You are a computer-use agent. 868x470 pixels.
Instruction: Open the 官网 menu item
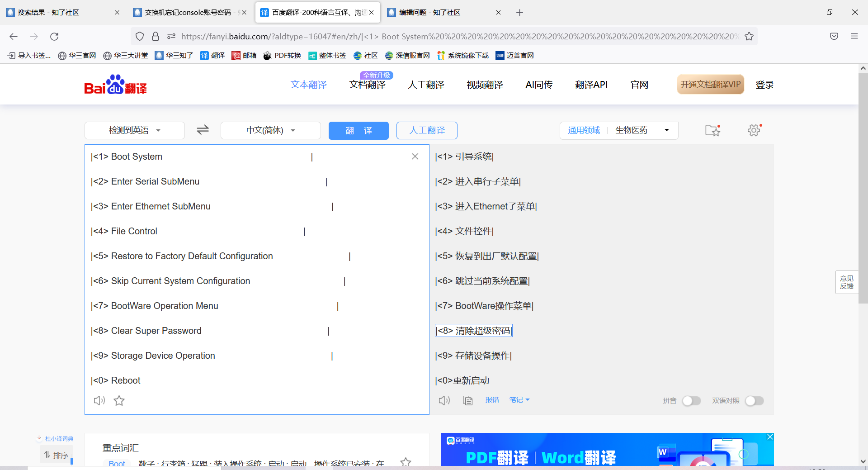[x=639, y=85]
